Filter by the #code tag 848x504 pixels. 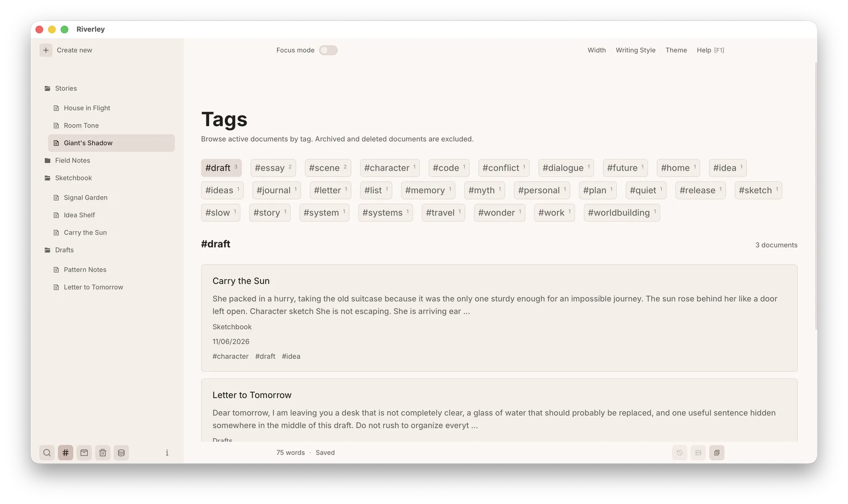(x=449, y=168)
